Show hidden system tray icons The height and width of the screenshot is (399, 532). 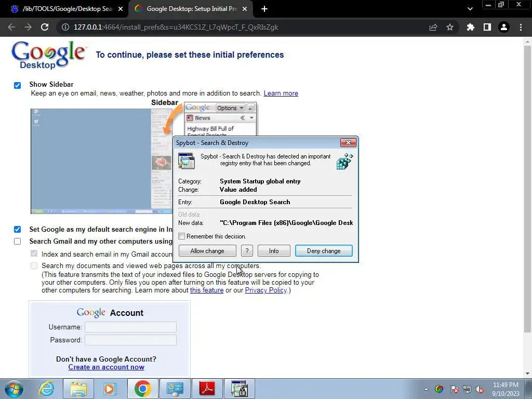point(426,389)
